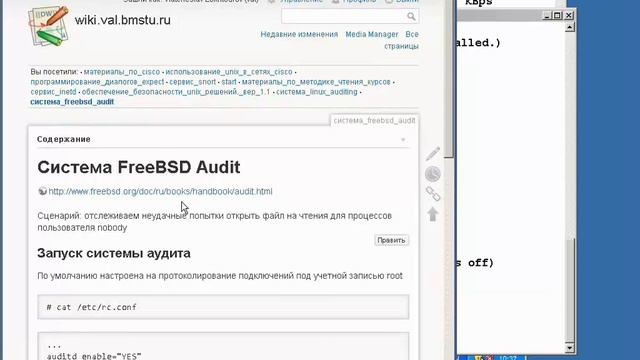Show backlinks via chain icon
The height and width of the screenshot is (360, 640).
pos(433,194)
